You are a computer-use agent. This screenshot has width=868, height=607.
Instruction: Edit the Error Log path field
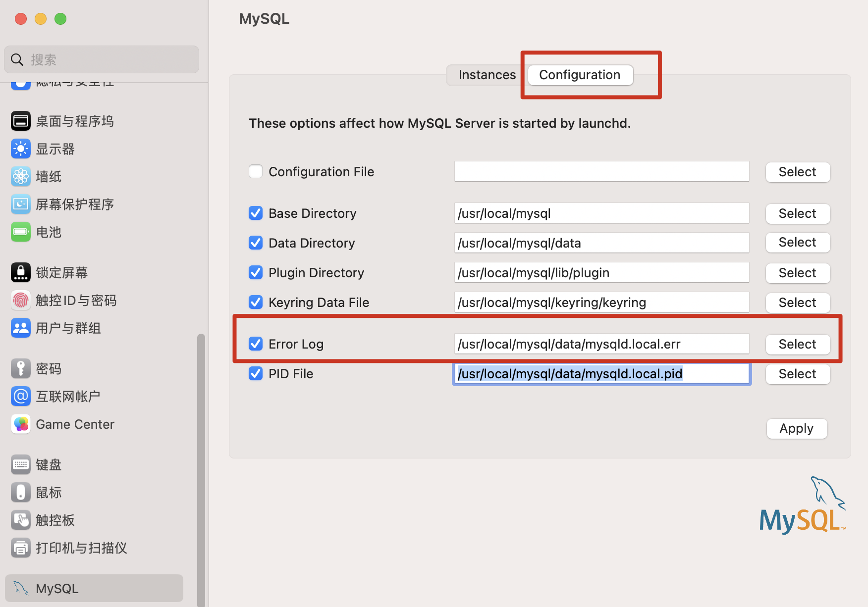tap(601, 344)
